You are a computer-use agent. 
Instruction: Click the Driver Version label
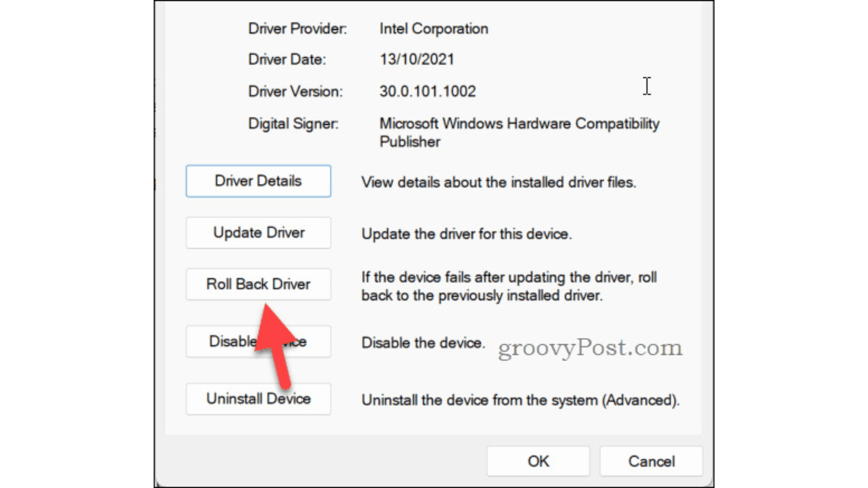294,91
